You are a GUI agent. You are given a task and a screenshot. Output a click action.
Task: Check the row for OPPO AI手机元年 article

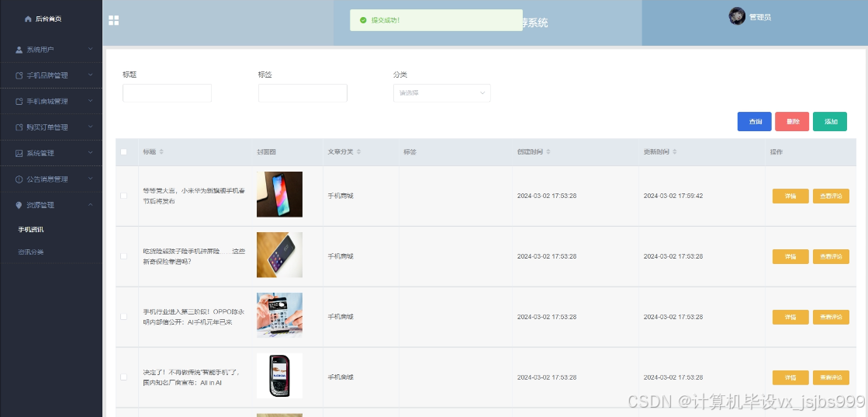[124, 317]
